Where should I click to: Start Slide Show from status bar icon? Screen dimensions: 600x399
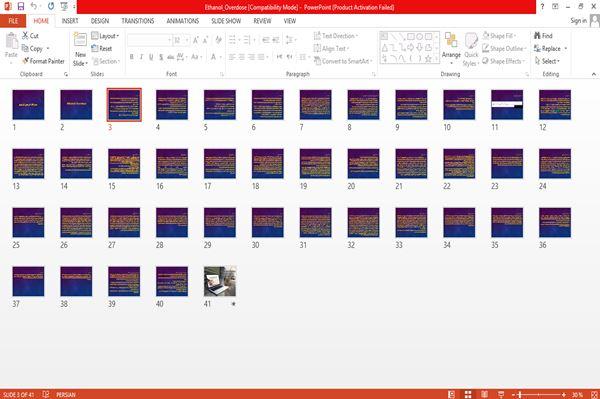tap(501, 394)
